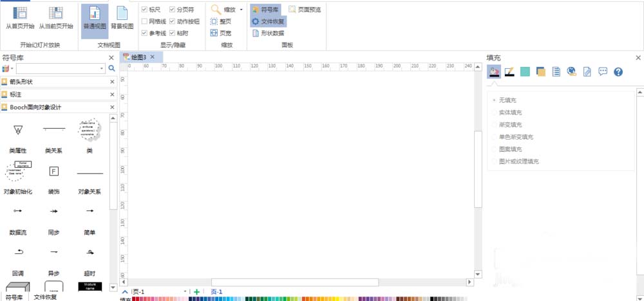The height and width of the screenshot is (301, 644).
Task: Select the Fill tab icon in the panel
Action: point(494,72)
